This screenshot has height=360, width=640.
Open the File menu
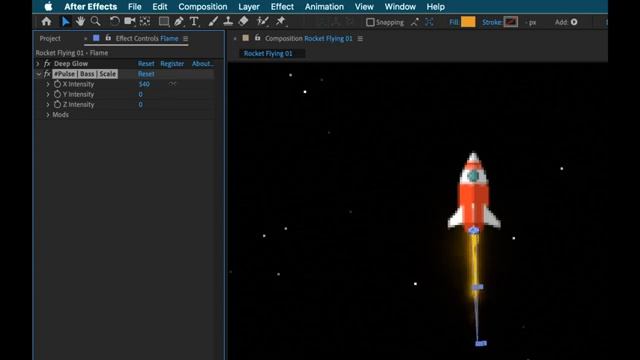[135, 7]
